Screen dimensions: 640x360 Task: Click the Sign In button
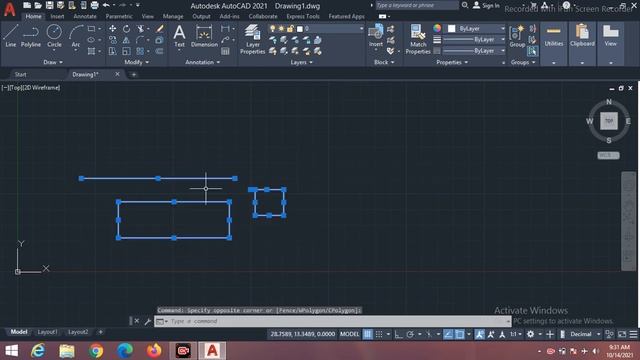pos(486,6)
